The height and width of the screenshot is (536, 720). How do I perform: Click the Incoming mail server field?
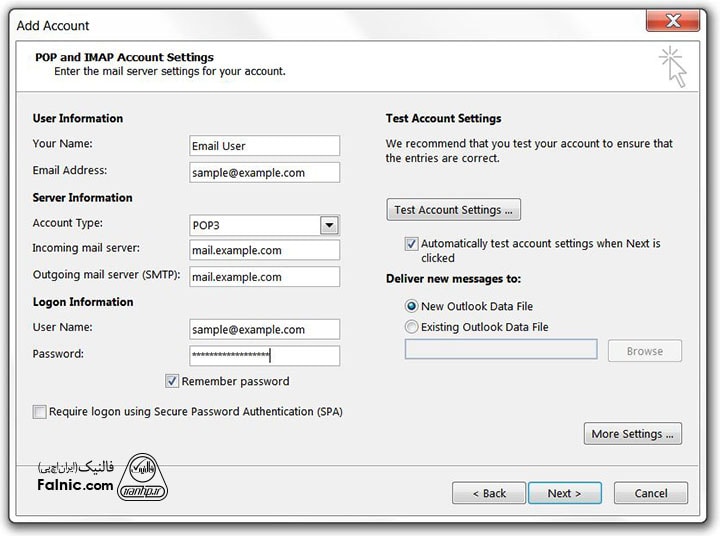coord(264,250)
